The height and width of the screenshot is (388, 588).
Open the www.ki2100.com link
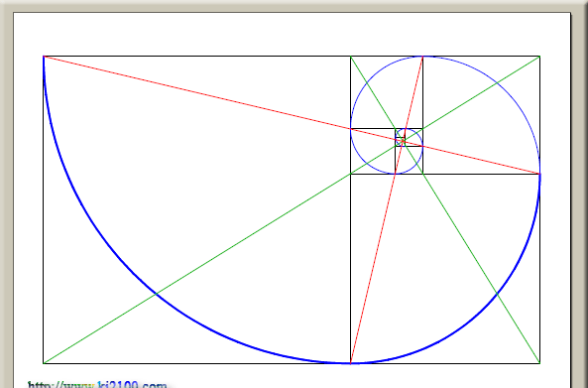pyautogui.click(x=97, y=385)
